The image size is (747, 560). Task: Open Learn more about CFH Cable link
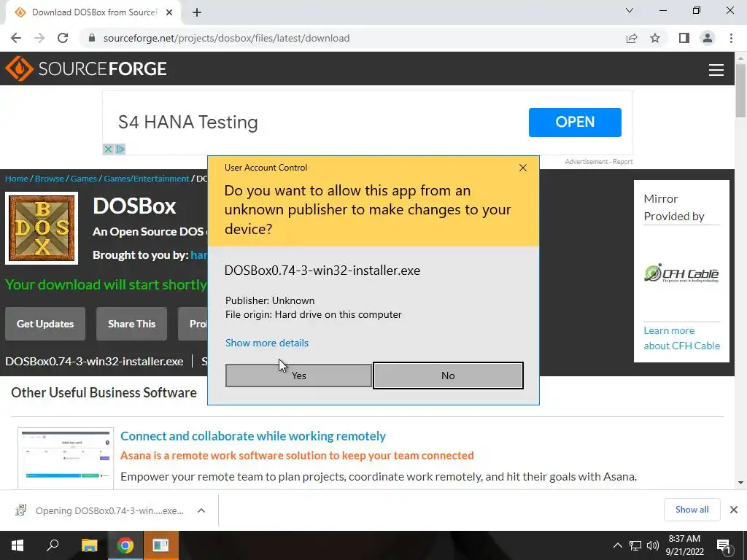click(x=682, y=338)
